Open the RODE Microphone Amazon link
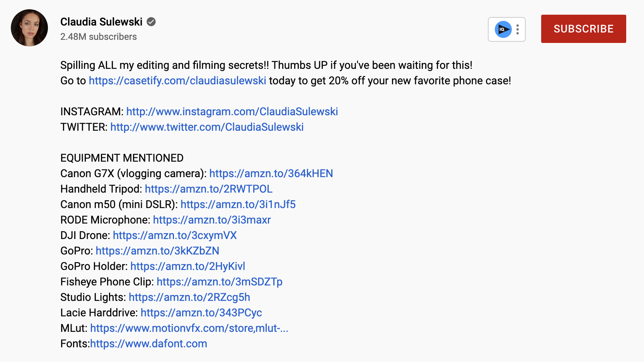The width and height of the screenshot is (644, 362). coord(212,220)
